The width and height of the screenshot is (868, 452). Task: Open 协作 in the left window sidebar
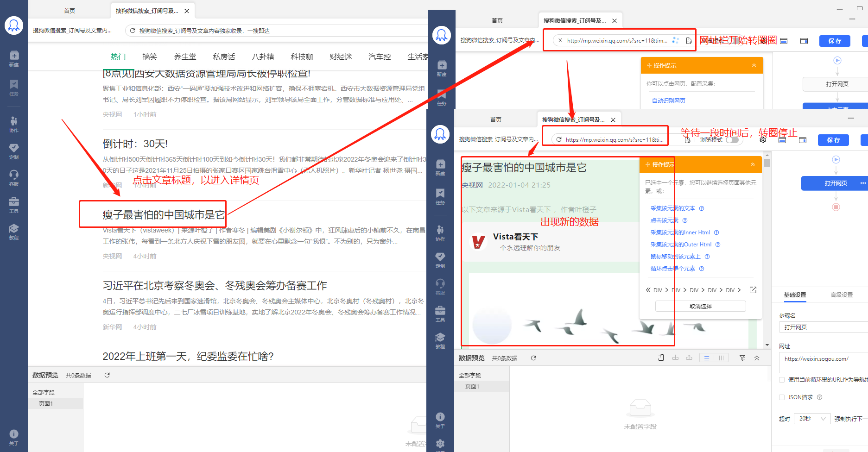[x=14, y=124]
